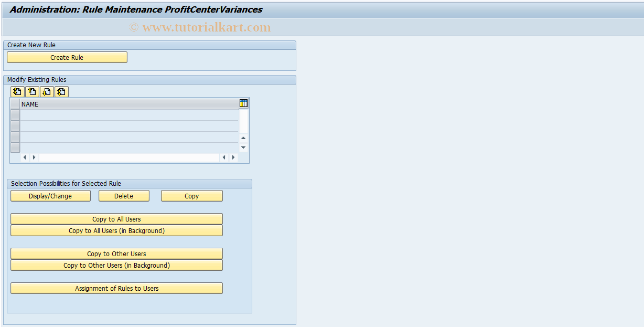Click the Copy button
Image resolution: width=644 pixels, height=327 pixels.
point(192,196)
